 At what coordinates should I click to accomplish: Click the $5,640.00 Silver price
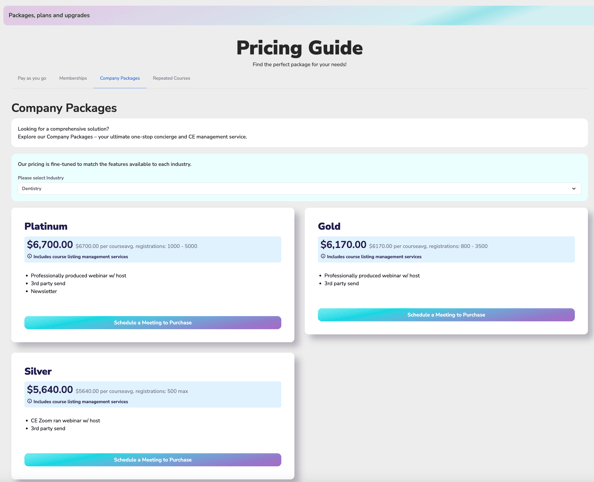click(x=50, y=390)
